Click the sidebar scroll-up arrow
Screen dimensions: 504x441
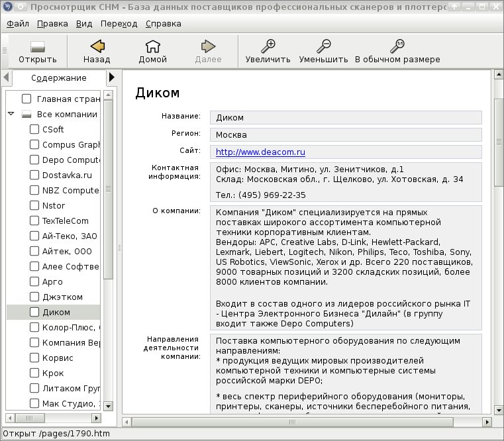tap(109, 95)
